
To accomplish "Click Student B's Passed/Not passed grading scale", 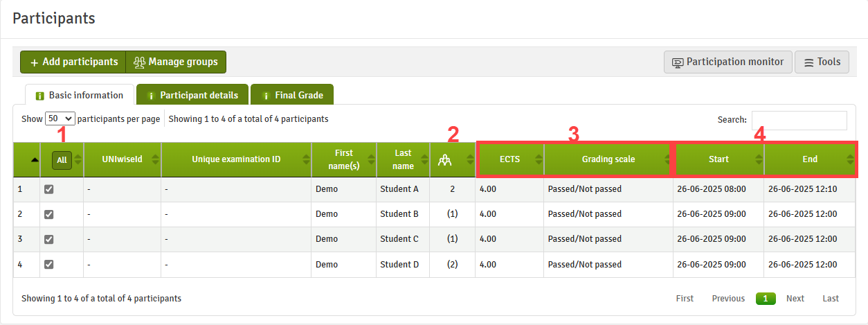I will [x=585, y=214].
